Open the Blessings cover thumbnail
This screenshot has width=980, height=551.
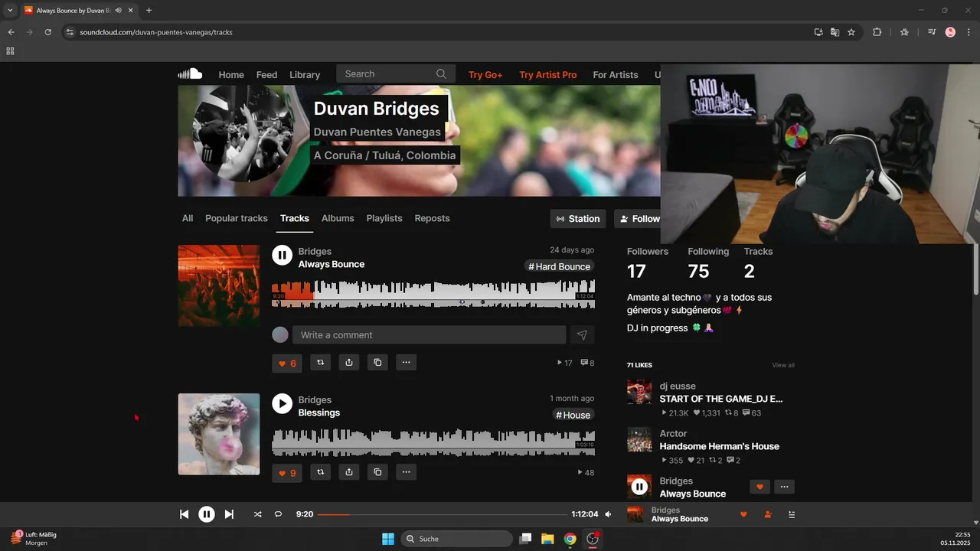click(219, 434)
